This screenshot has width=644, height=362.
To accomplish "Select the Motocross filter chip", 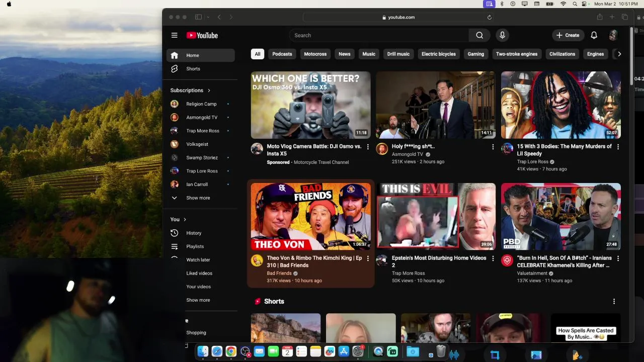I will [x=315, y=54].
